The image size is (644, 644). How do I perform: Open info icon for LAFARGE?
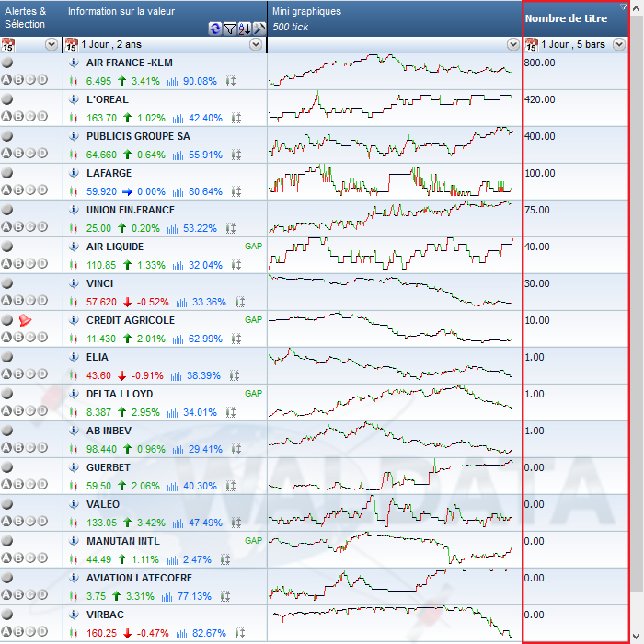coord(74,173)
